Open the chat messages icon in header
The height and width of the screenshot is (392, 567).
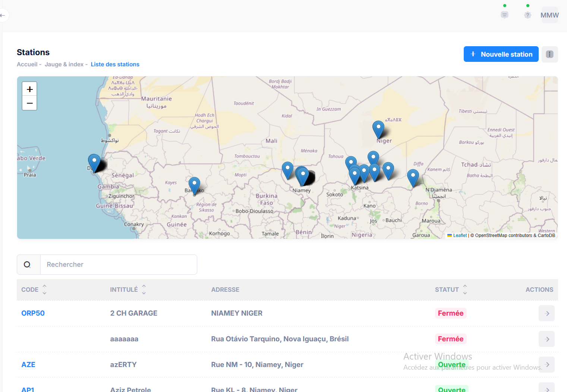tap(504, 15)
